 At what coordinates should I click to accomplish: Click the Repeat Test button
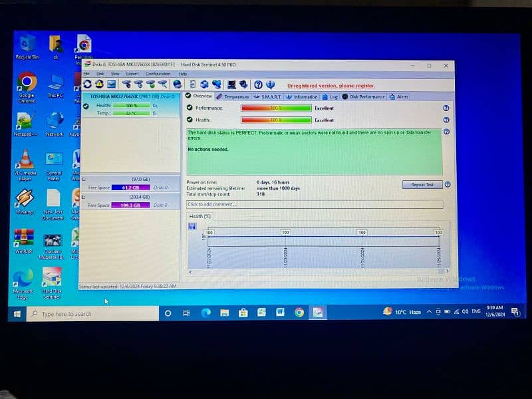pyautogui.click(x=422, y=184)
